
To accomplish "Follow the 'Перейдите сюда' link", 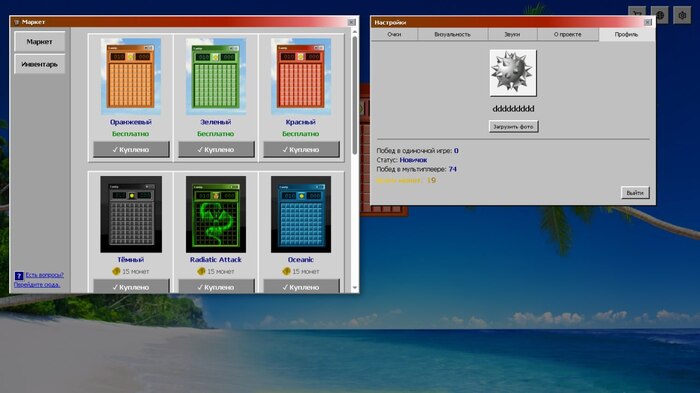I will click(37, 284).
